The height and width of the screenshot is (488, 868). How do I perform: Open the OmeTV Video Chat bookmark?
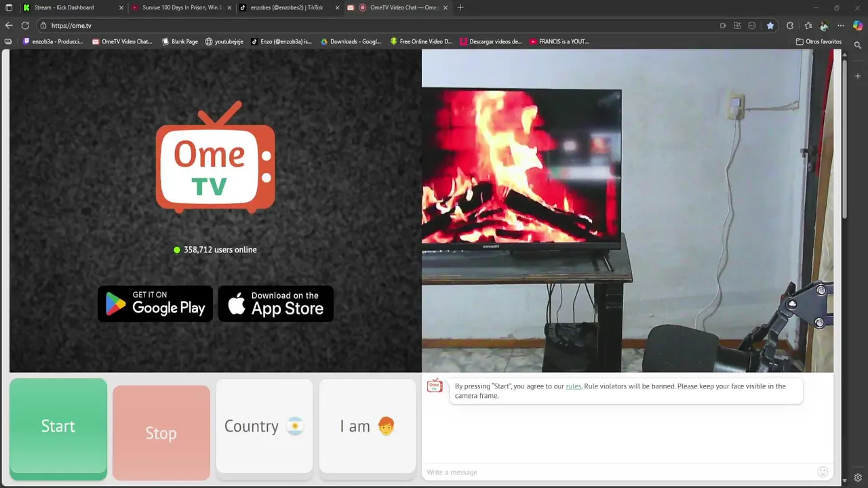tap(122, 41)
